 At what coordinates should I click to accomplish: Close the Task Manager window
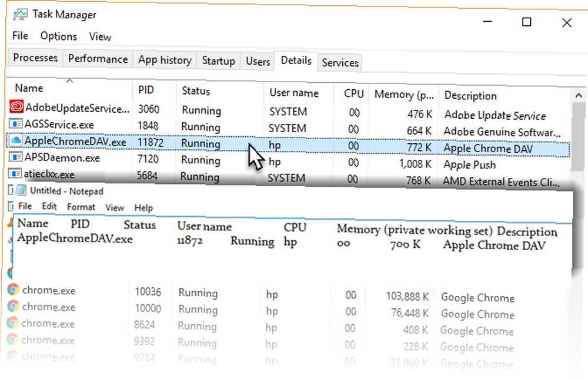click(567, 23)
